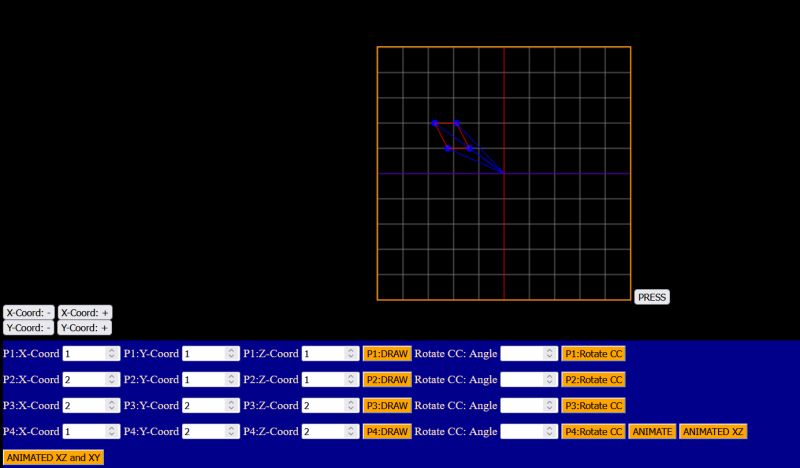This screenshot has height=468, width=800.
Task: Click the P2 Angle spinner arrows
Action: (x=549, y=380)
